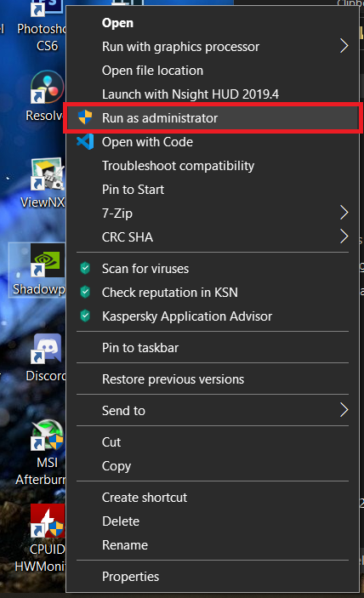This screenshot has height=598, width=364.
Task: Click Kaspersky shield beside Scan for viruses
Action: click(85, 268)
